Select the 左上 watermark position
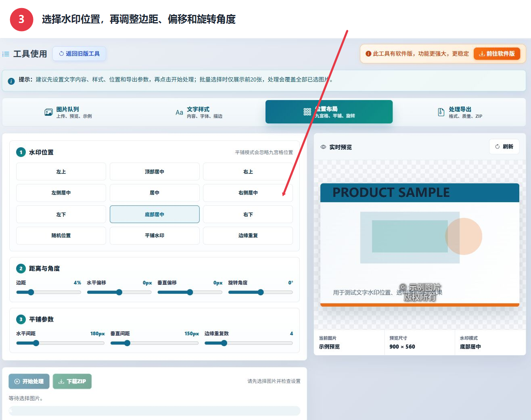The image size is (531, 420). (61, 171)
